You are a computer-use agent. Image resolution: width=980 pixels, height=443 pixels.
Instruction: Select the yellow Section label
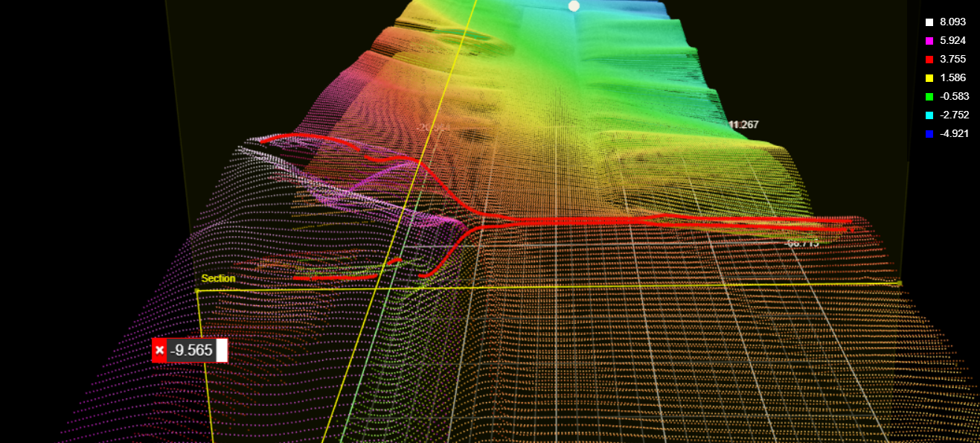[x=218, y=278]
